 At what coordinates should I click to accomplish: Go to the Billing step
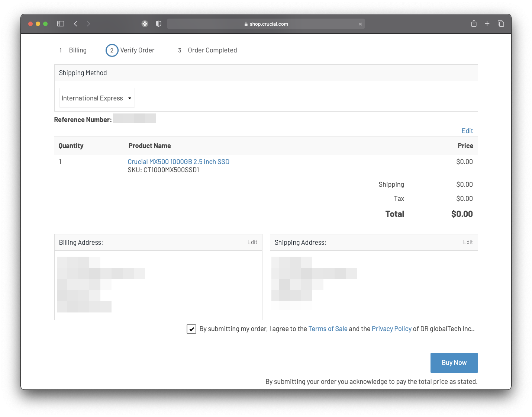tap(78, 50)
